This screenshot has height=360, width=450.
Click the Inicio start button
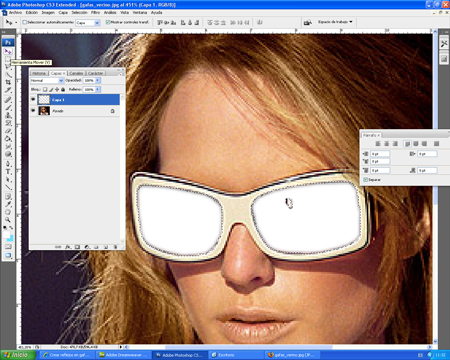(x=18, y=355)
